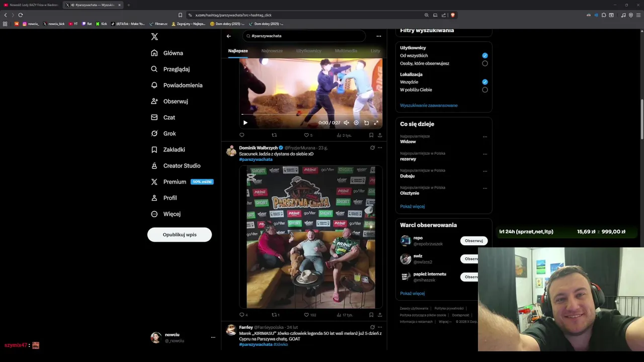The width and height of the screenshot is (644, 362).
Task: Like Dominik's post with 102 likes
Action: pos(310,315)
